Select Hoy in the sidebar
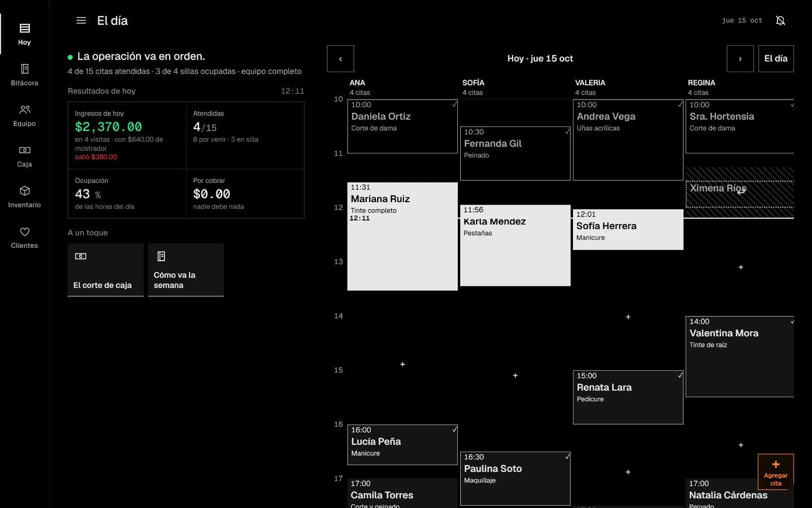Image resolution: width=812 pixels, height=508 pixels. [x=24, y=34]
